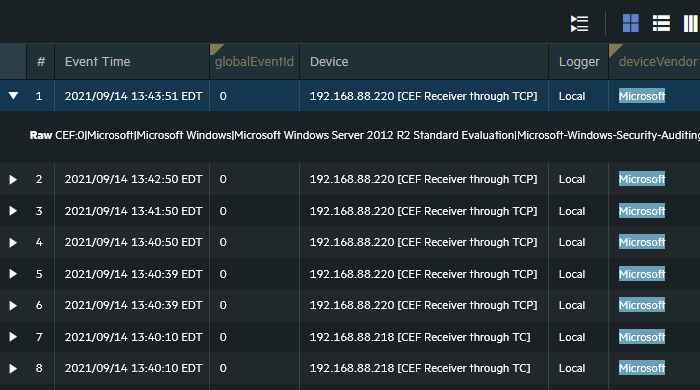Click the Device column header

pos(424,62)
